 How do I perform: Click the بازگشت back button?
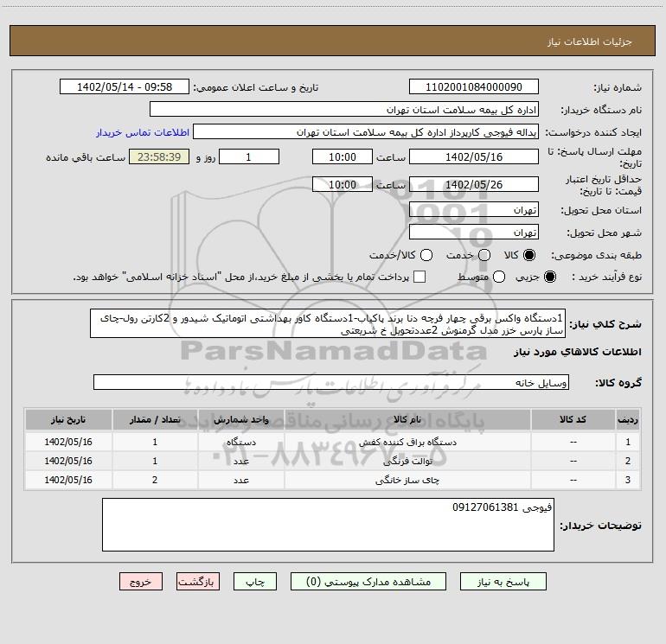point(198,582)
